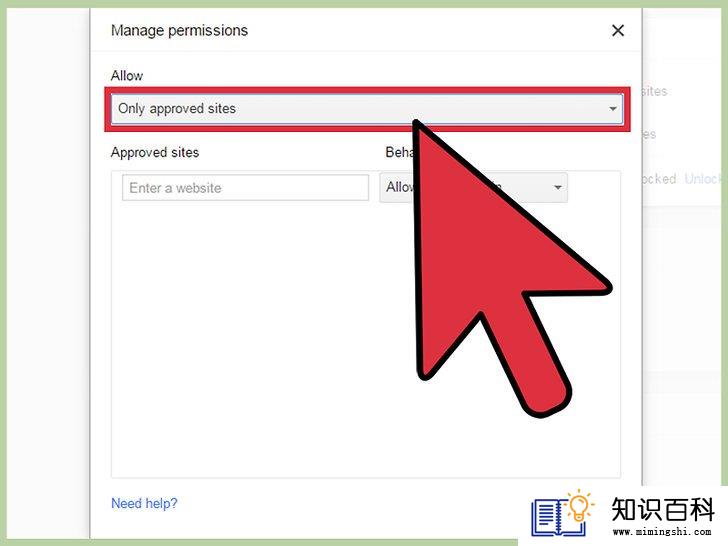Click the book and lightbulb logo icon
Viewport: 728px width, 546px height.
tap(563, 514)
